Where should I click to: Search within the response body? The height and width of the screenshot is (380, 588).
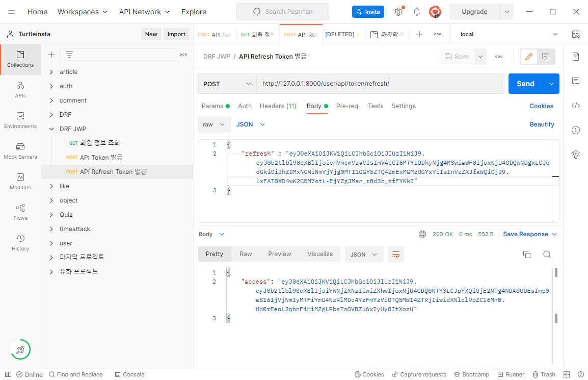tap(547, 255)
